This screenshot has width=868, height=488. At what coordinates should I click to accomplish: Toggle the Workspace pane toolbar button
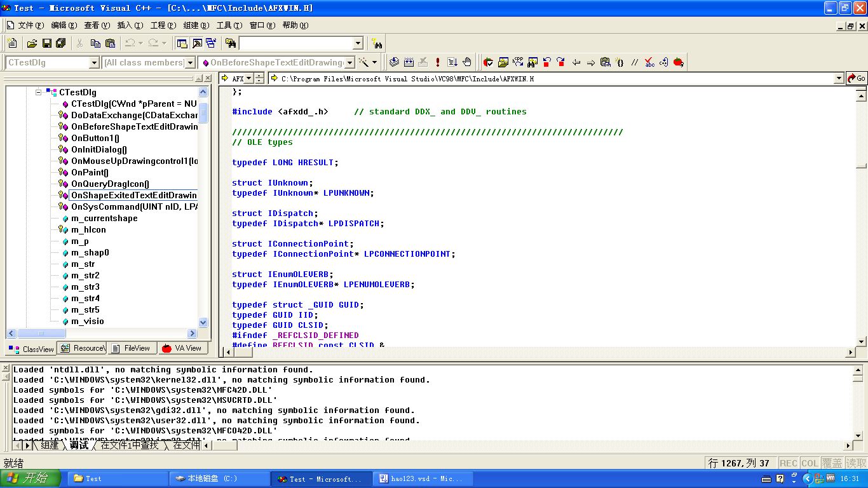click(x=182, y=43)
